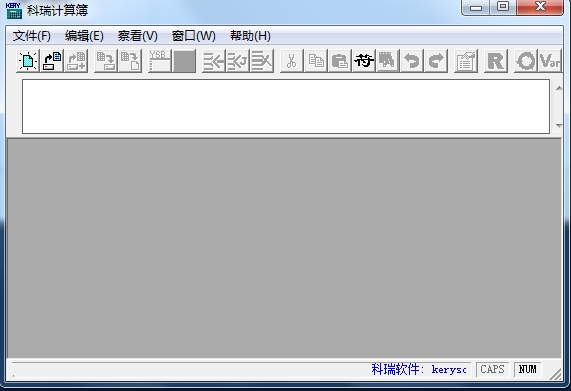Click the 符 symbol toolbar icon

[x=363, y=61]
